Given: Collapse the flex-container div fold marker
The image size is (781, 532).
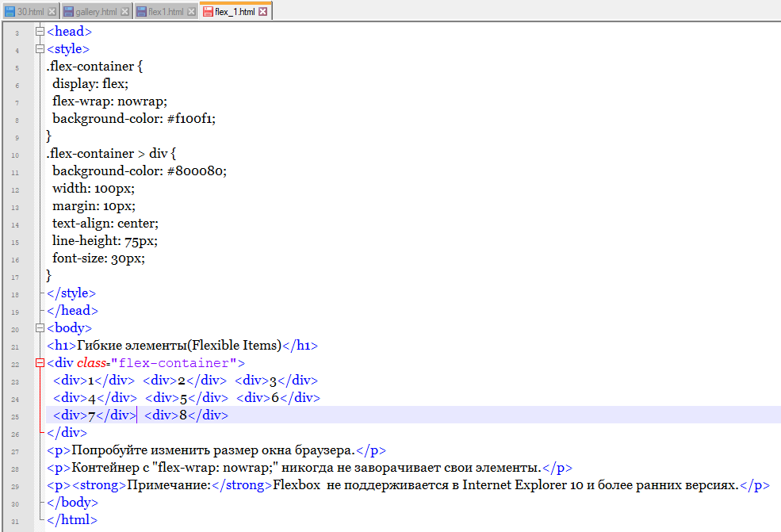Looking at the screenshot, I should 40,363.
